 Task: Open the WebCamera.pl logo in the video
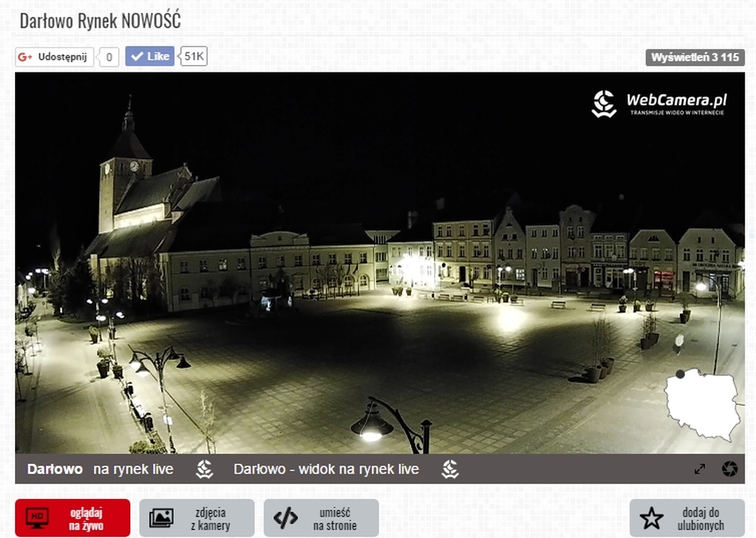pyautogui.click(x=659, y=104)
